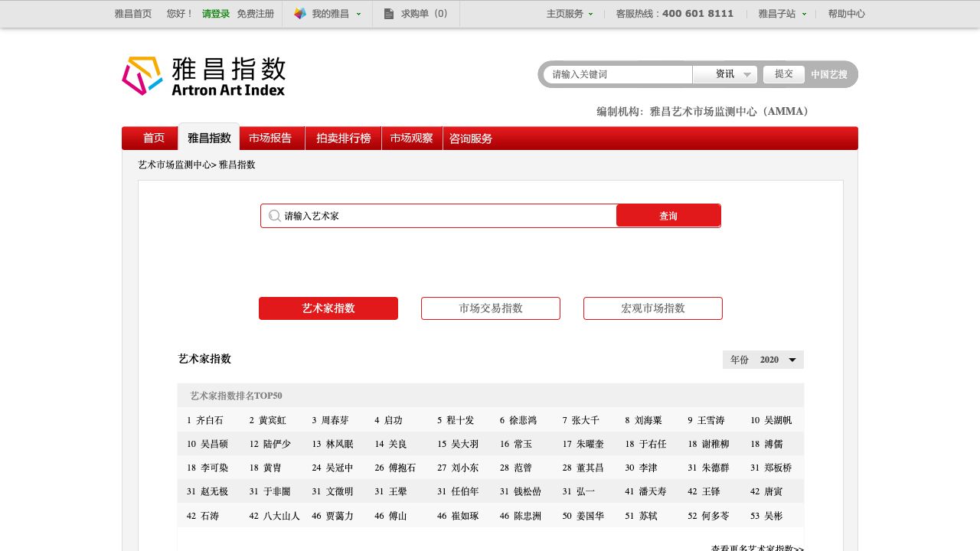Image resolution: width=980 pixels, height=551 pixels.
Task: Select the 市场交易指数 category
Action: tap(491, 308)
